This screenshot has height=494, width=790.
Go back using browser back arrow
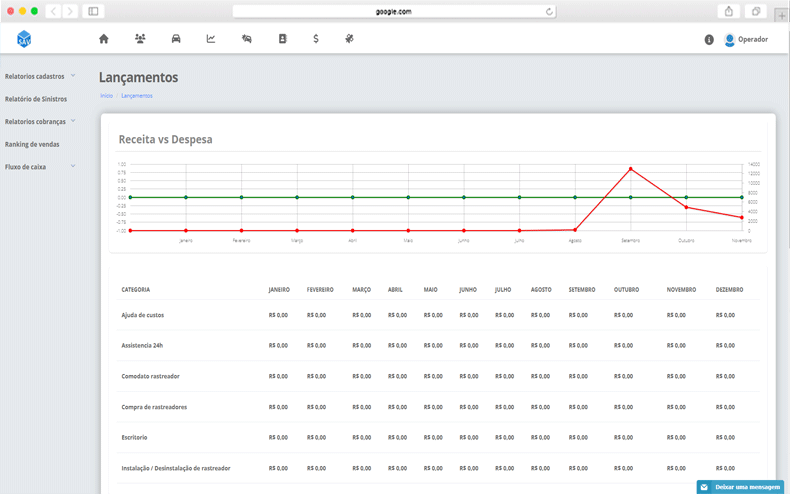(53, 11)
